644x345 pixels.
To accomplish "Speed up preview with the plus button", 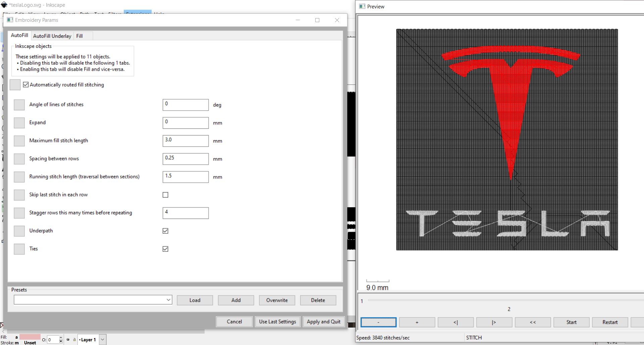I will tap(417, 322).
